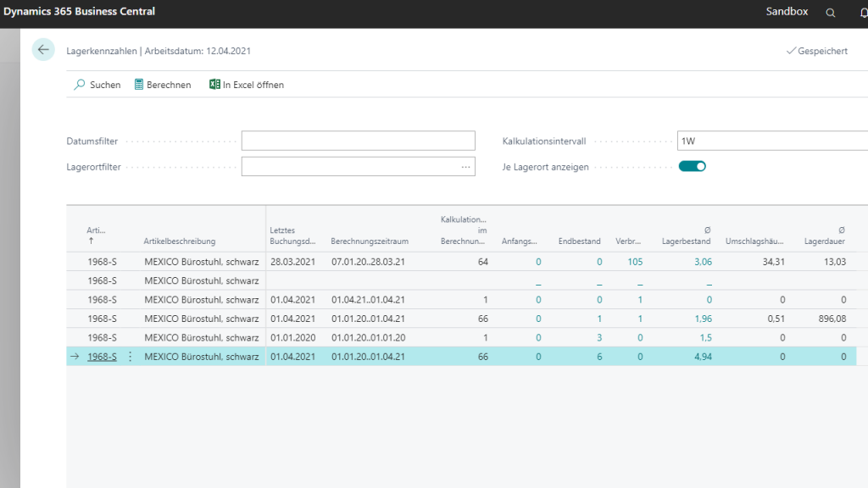Open search via magnifier in top bar

pyautogui.click(x=831, y=13)
